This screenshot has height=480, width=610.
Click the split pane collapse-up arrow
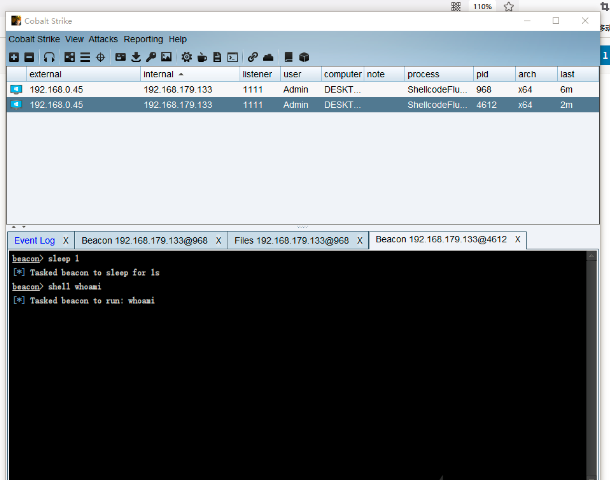coord(14,227)
